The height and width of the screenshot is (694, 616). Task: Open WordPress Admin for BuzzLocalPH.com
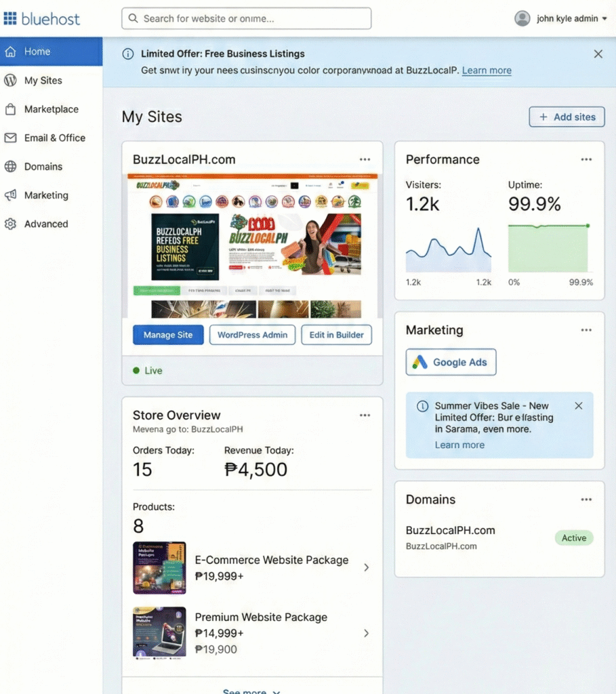pos(252,335)
